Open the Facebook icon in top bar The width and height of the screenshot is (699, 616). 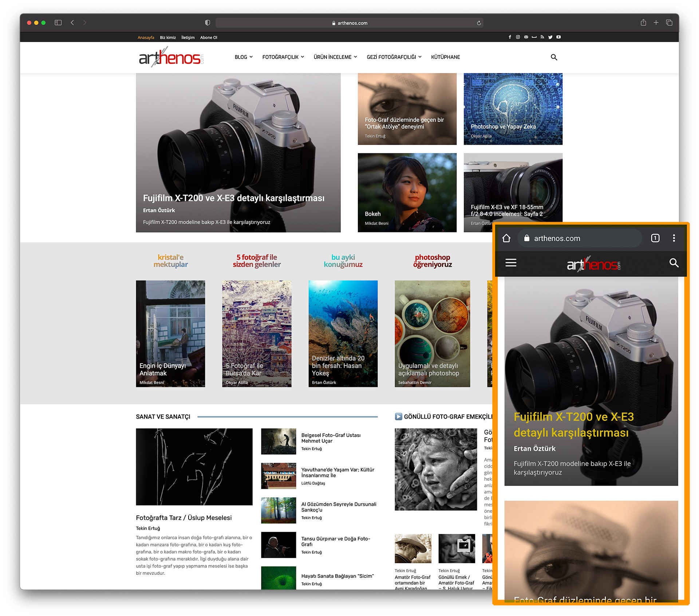pos(510,37)
